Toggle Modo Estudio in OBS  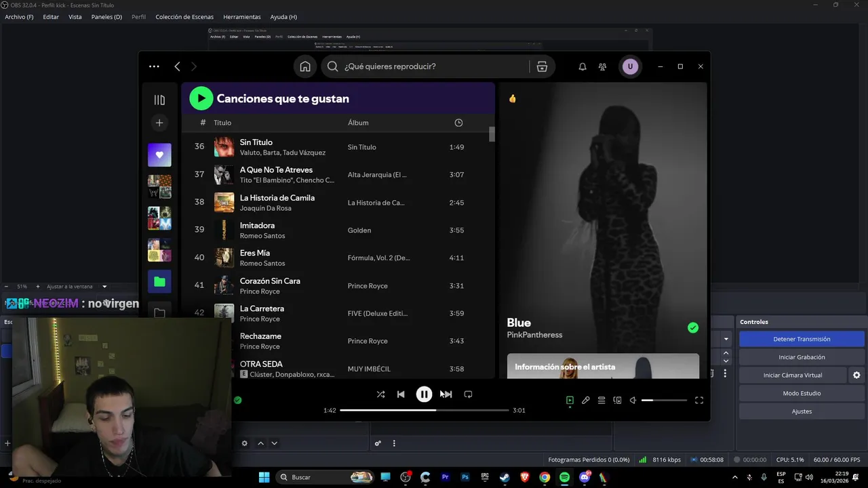click(802, 393)
